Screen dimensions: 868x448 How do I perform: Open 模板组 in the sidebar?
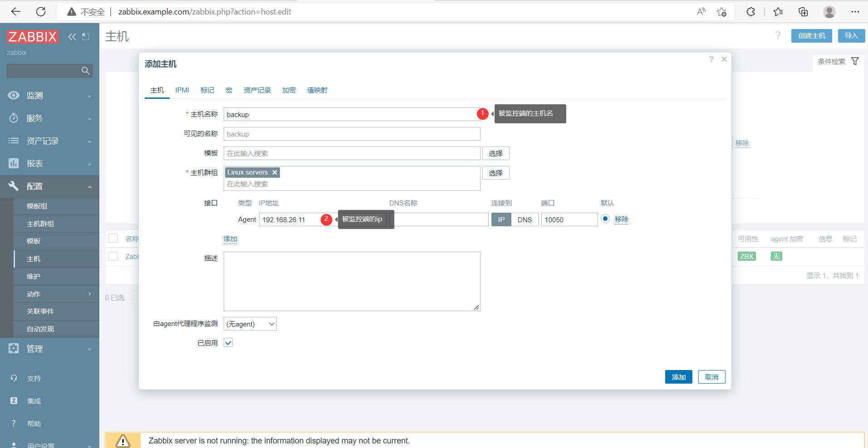point(57,206)
